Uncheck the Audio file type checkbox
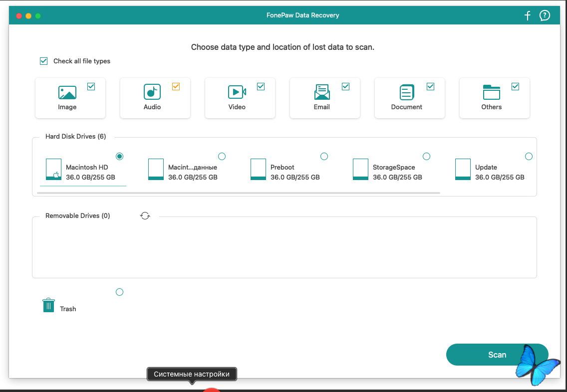The height and width of the screenshot is (392, 567). tap(176, 86)
